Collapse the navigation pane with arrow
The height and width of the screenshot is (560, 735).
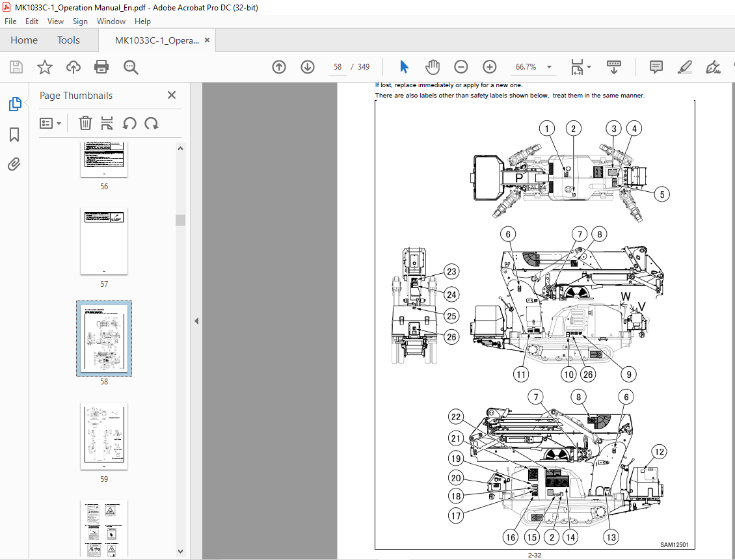click(196, 321)
